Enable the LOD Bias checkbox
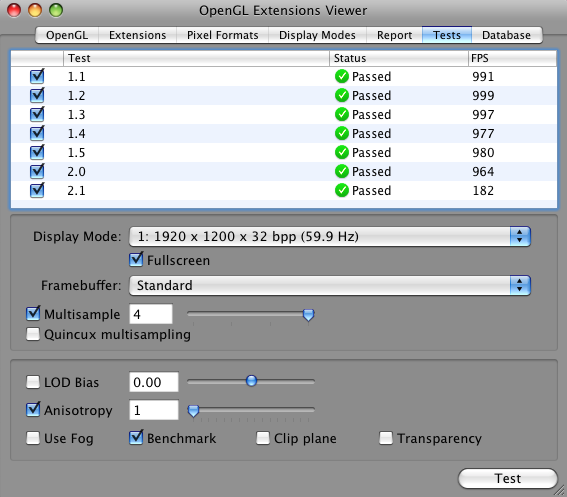This screenshot has width=567, height=497. click(x=33, y=382)
